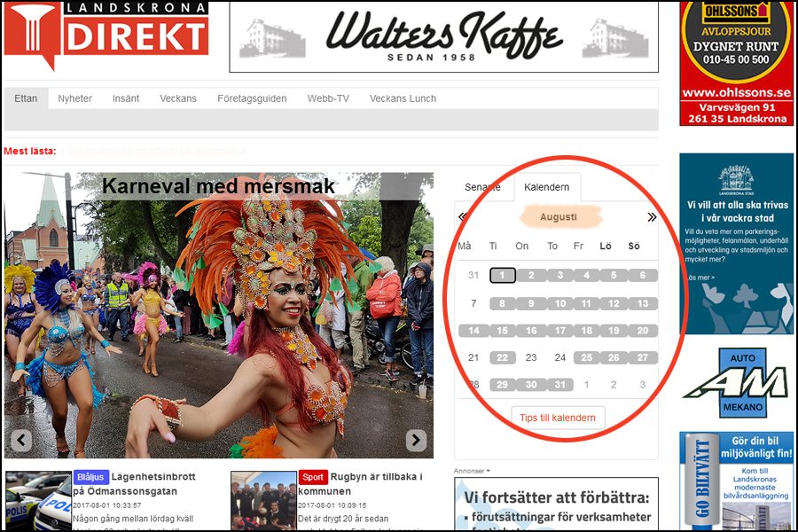
Task: Open the police car article thumbnail
Action: pyautogui.click(x=38, y=501)
